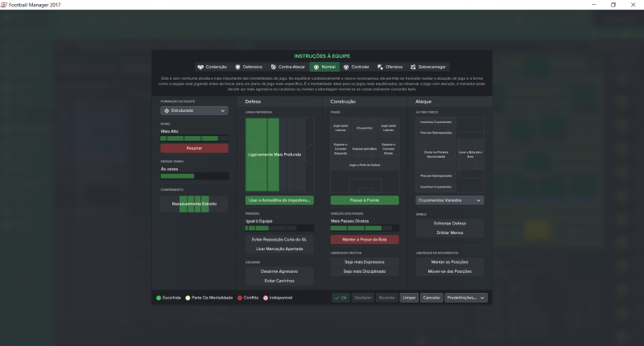The height and width of the screenshot is (346, 644).
Task: Select the Contenção mentality shield icon
Action: tap(200, 67)
